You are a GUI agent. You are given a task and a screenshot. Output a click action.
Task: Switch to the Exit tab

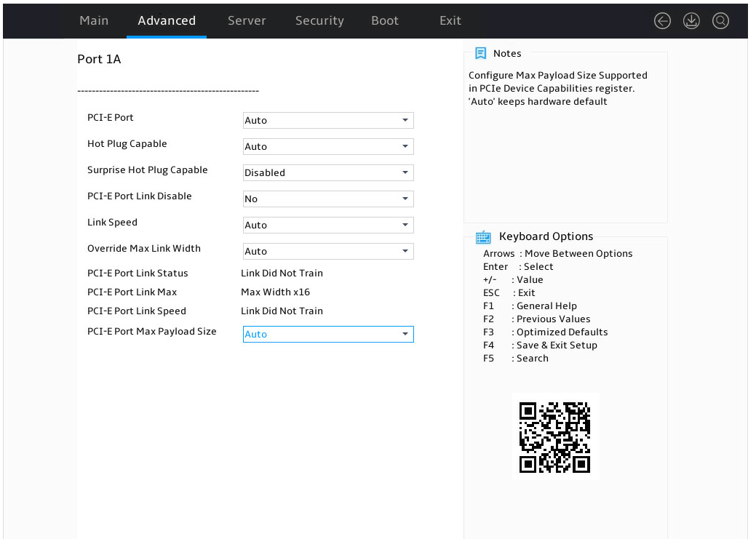tap(450, 20)
